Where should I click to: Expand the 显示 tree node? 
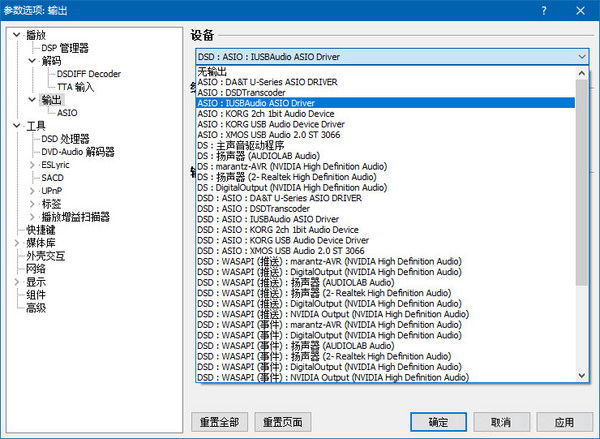tap(16, 282)
